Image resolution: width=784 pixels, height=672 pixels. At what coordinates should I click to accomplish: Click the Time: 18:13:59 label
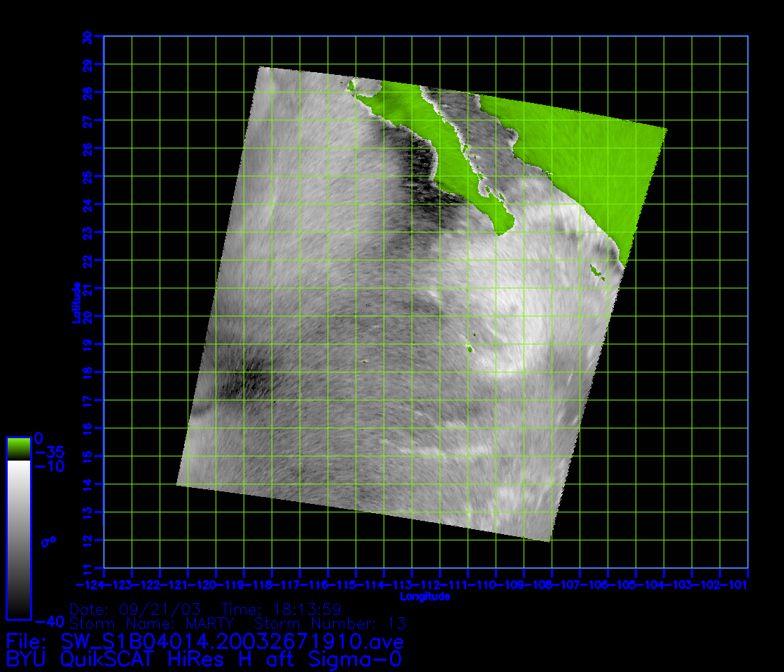click(281, 608)
